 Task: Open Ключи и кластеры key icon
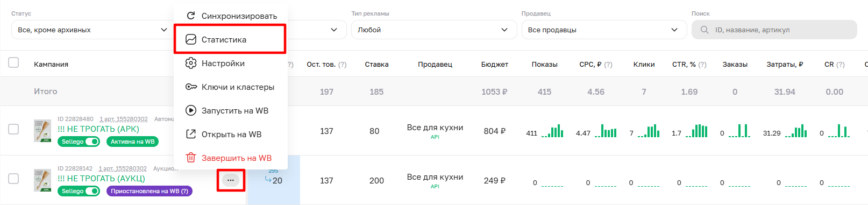[191, 87]
